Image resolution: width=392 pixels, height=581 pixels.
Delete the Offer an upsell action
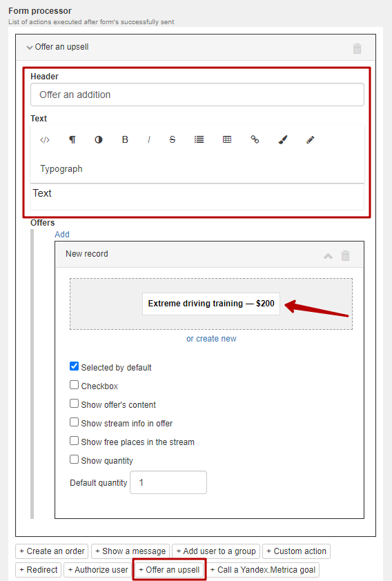357,48
